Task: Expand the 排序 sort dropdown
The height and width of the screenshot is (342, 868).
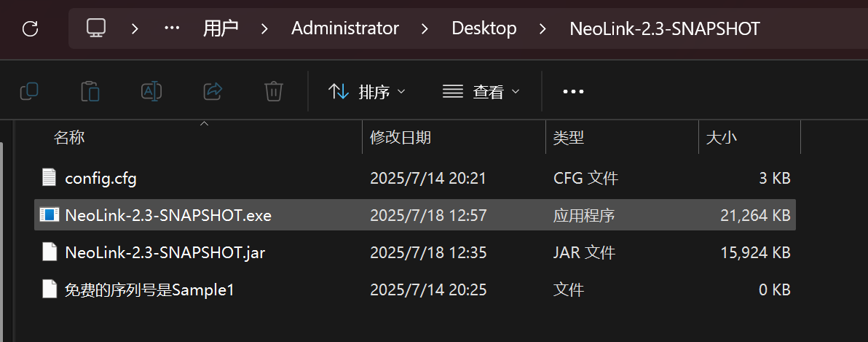Action: (x=367, y=92)
